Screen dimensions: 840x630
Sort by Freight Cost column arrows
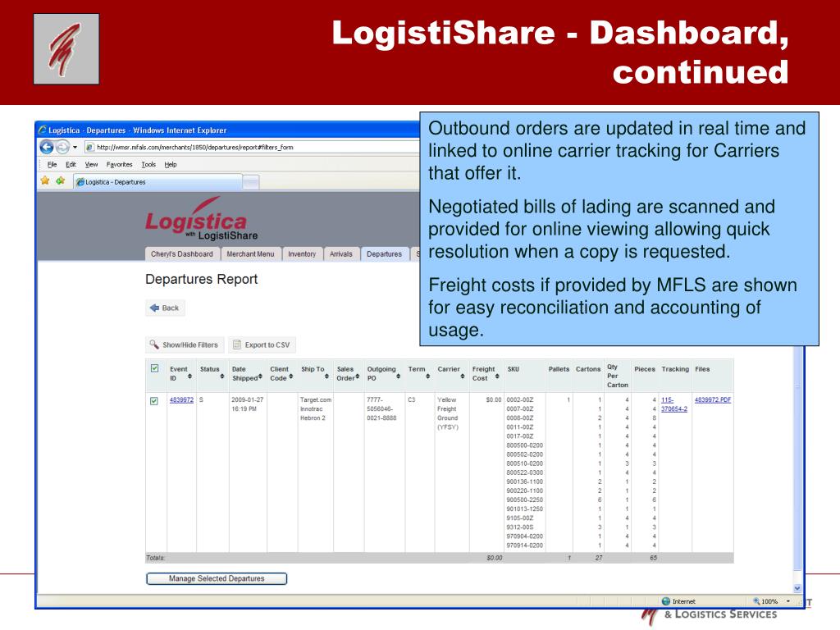497,377
